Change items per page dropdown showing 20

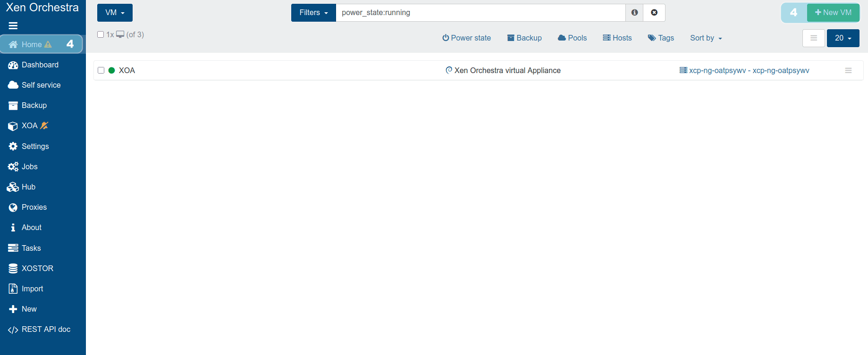click(843, 38)
